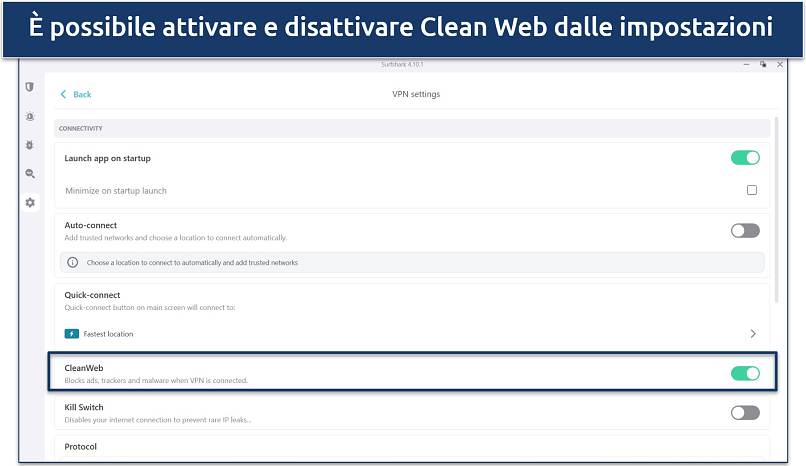
Task: Click the settings list vertical scrollbar
Action: pyautogui.click(x=777, y=210)
